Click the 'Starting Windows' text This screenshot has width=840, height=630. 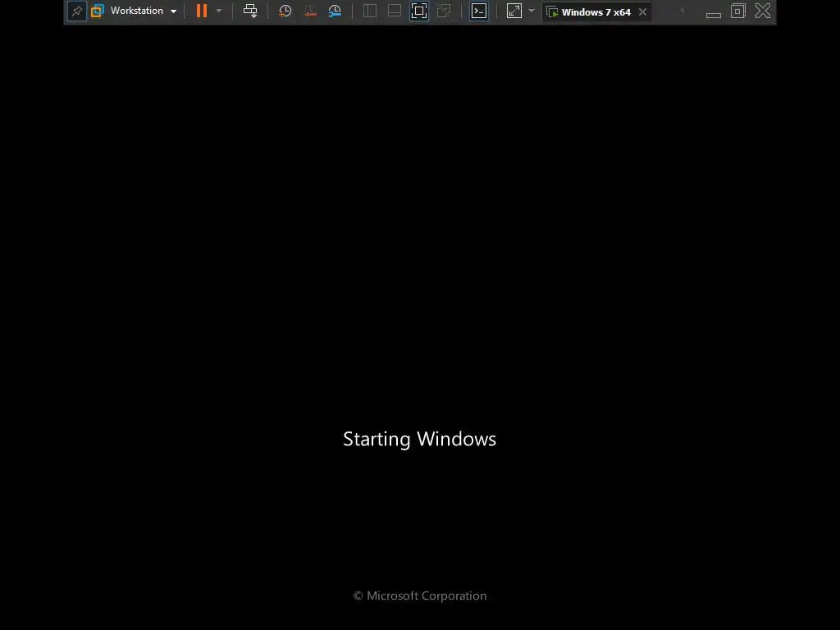(x=419, y=440)
